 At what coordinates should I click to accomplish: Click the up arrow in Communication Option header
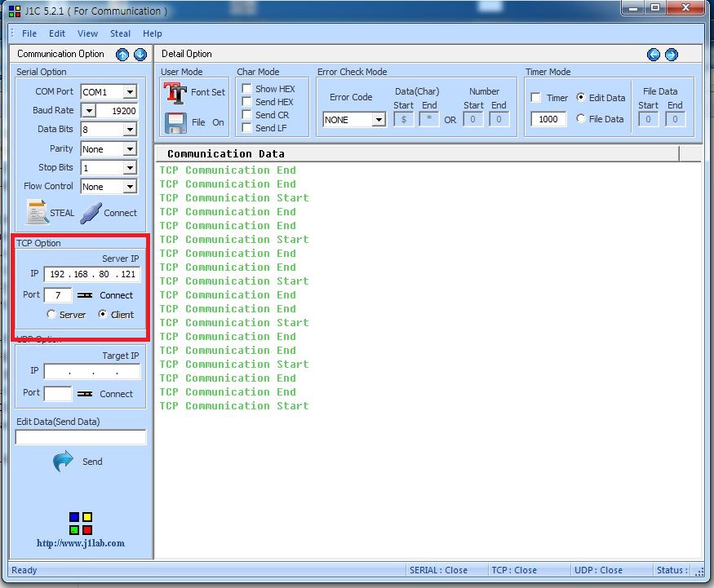[x=122, y=55]
